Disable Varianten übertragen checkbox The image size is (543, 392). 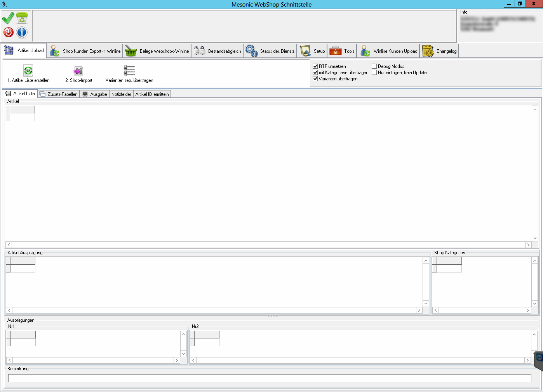pyautogui.click(x=315, y=79)
